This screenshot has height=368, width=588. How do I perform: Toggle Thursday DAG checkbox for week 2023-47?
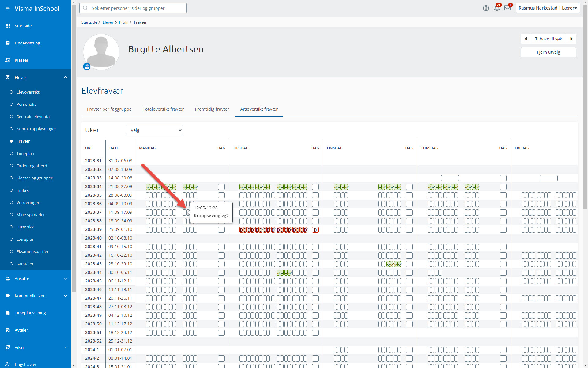pos(503,298)
